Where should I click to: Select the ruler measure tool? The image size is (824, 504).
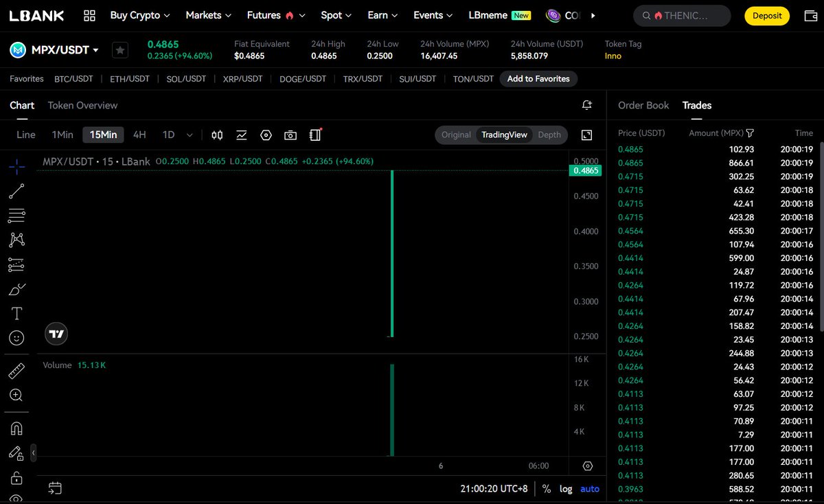click(16, 371)
